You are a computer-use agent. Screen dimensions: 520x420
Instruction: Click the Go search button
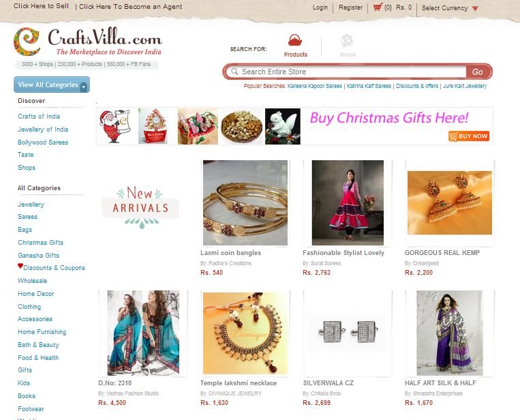[x=477, y=72]
